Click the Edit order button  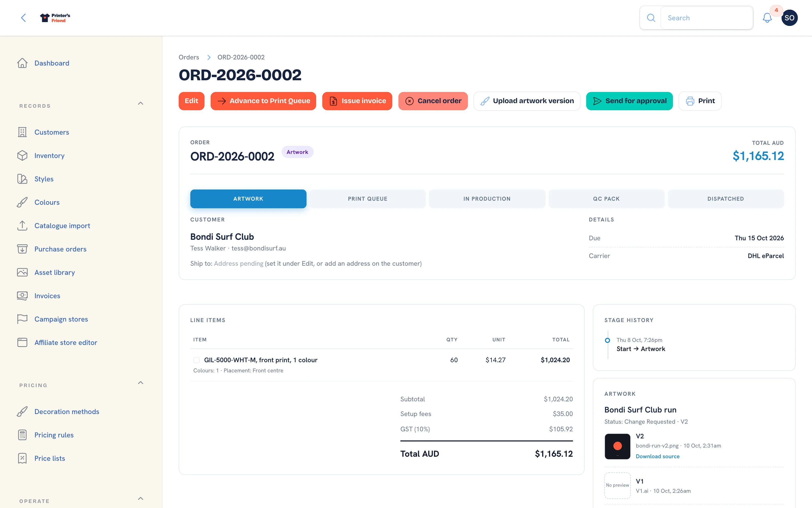click(x=191, y=101)
